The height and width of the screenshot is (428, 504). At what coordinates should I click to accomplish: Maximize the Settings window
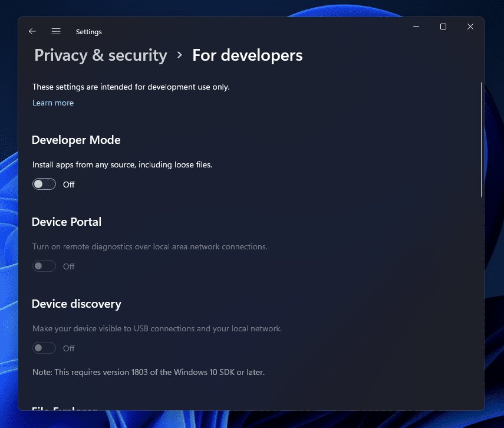tap(443, 27)
